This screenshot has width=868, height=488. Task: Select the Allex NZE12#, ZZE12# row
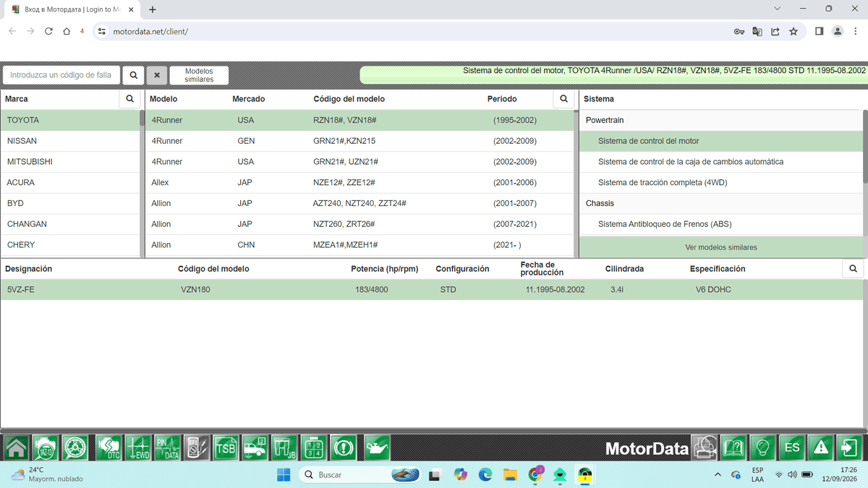pos(359,183)
